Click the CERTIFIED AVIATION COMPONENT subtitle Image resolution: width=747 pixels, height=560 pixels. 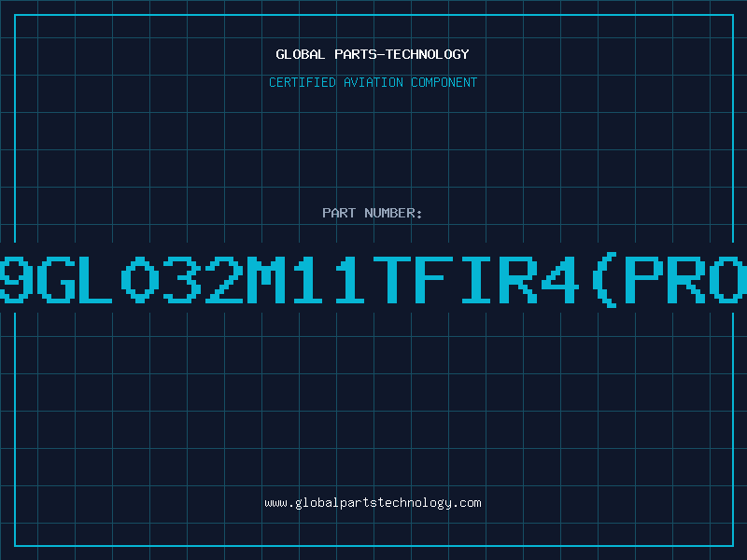[373, 82]
